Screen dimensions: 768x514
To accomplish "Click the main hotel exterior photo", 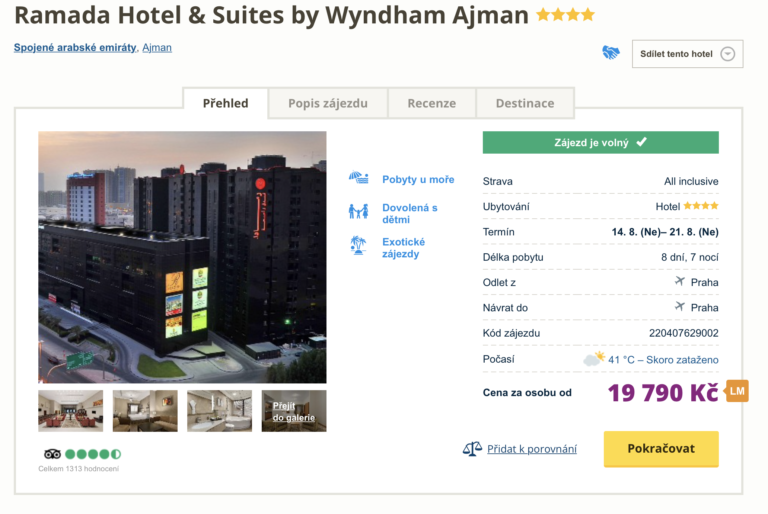I will pyautogui.click(x=182, y=257).
